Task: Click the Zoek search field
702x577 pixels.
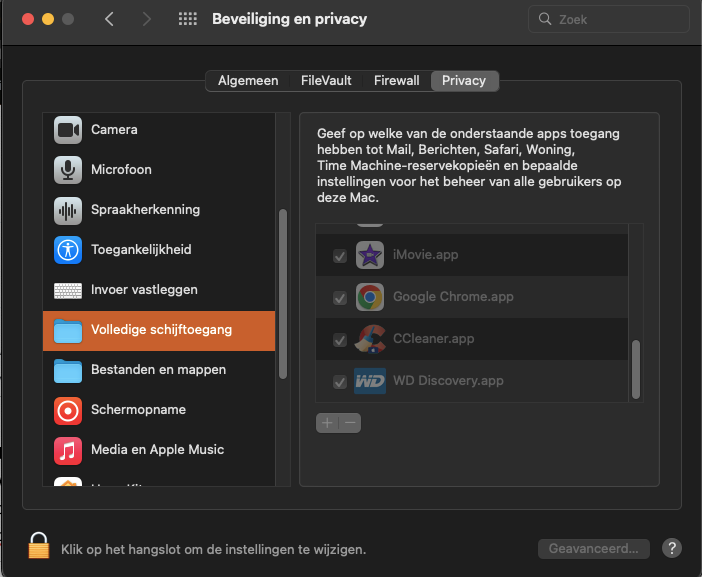Action: coord(608,19)
